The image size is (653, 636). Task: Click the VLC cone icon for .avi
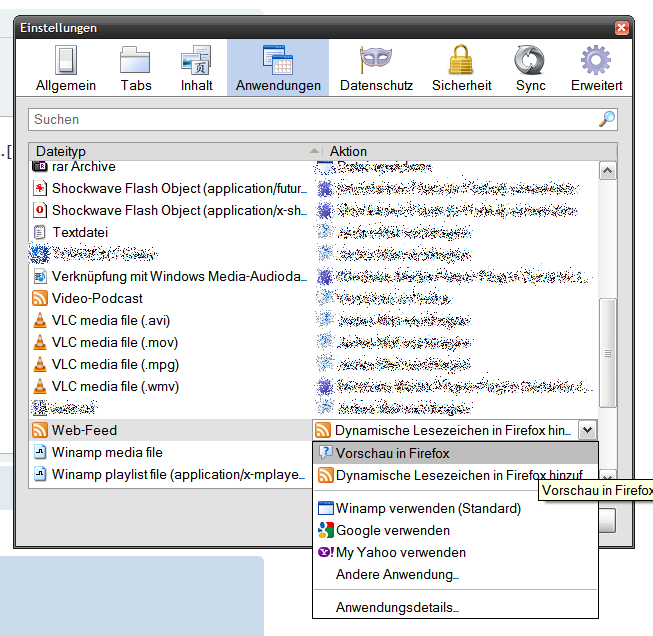tap(40, 320)
